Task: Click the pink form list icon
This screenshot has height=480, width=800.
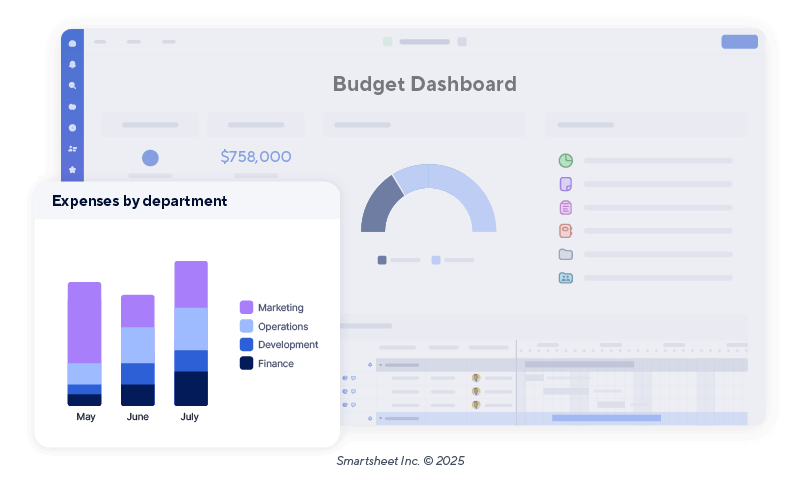Action: [x=565, y=208]
